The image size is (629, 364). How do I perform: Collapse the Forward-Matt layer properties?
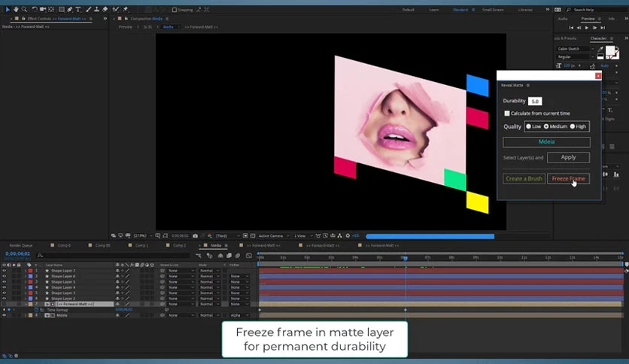pyautogui.click(x=26, y=305)
